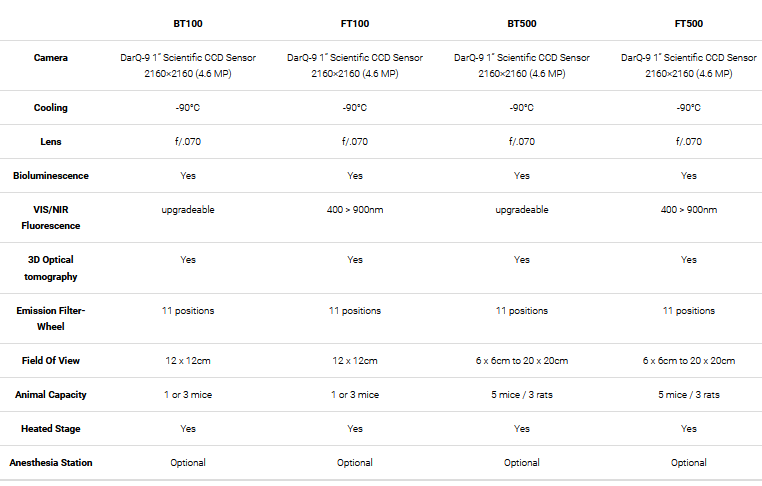
Task: Select FT100's '12 x 12cm' field of view
Action: (355, 361)
